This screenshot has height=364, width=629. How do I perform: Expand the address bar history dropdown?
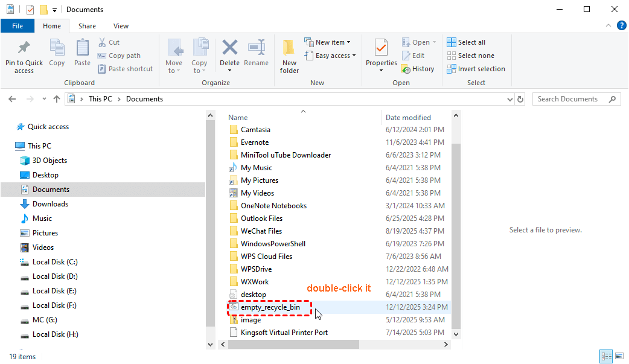click(508, 99)
